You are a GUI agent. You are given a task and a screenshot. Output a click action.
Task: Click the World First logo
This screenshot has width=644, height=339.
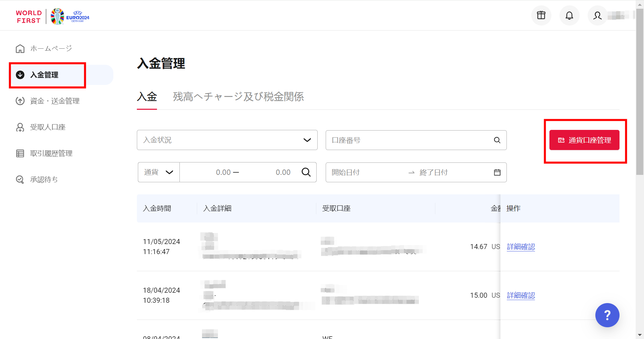coord(29,17)
